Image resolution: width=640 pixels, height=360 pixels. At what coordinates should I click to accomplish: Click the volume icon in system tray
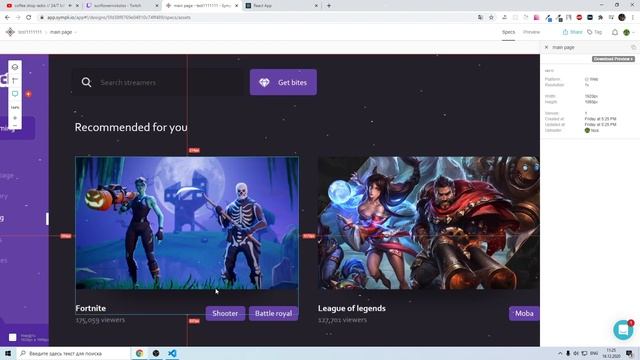click(x=576, y=353)
